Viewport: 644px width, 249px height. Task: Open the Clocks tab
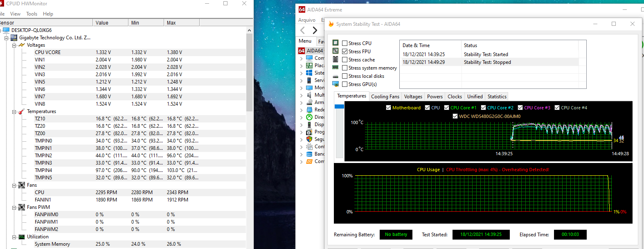(455, 97)
